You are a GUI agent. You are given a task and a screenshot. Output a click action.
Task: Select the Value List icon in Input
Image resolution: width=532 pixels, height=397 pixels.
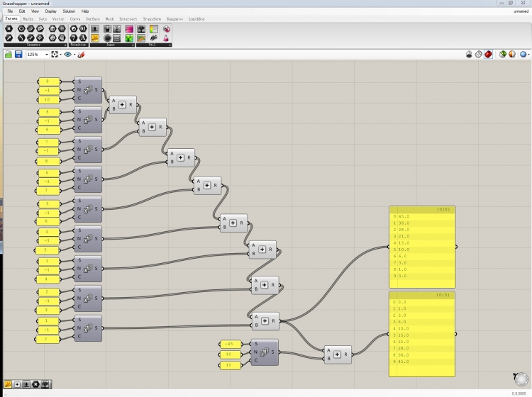click(x=117, y=38)
